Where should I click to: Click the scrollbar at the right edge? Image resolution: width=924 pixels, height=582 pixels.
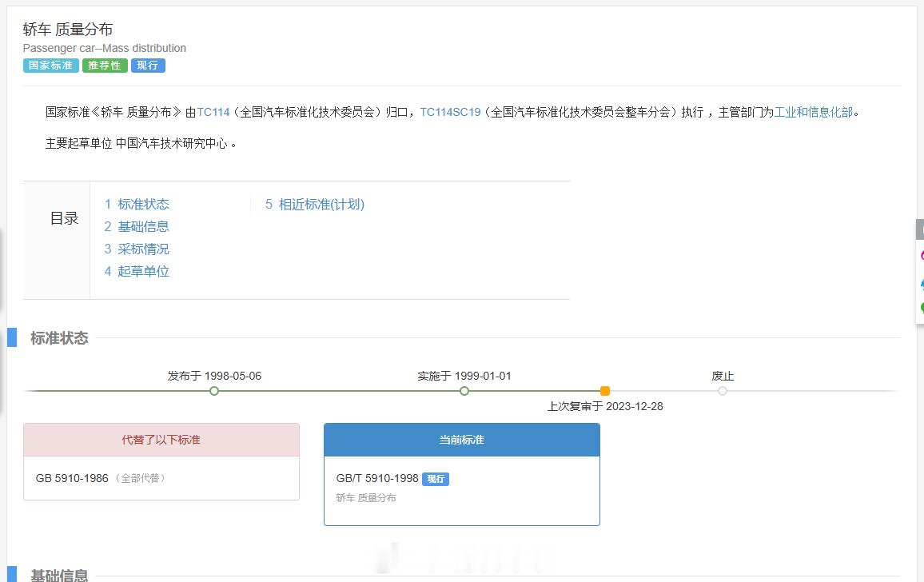920,229
